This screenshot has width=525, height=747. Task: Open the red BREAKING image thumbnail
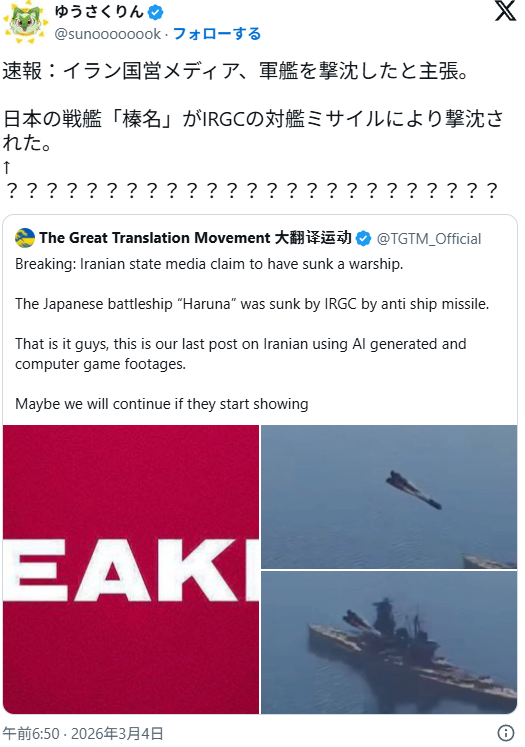click(x=131, y=569)
